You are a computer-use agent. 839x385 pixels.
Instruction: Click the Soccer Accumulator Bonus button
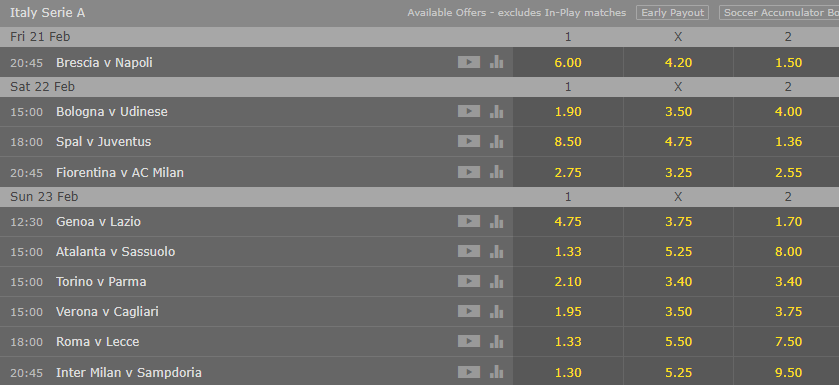pyautogui.click(x=779, y=13)
